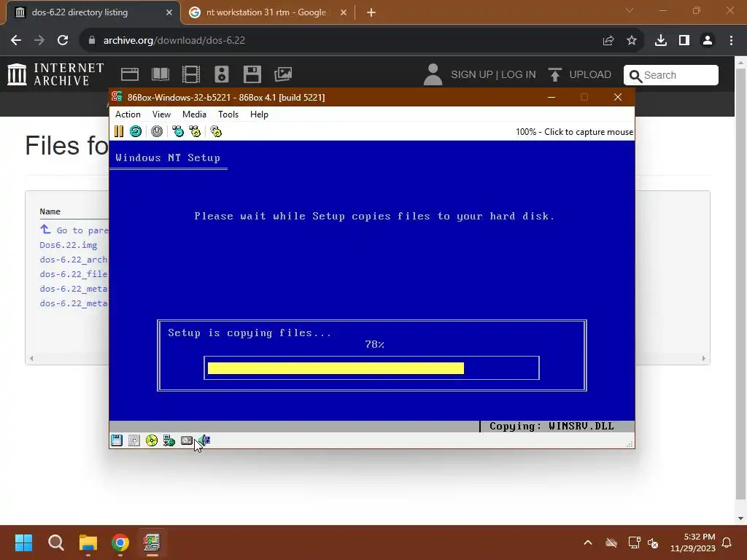
Task: Close the nt workstation Google tab
Action: [344, 12]
